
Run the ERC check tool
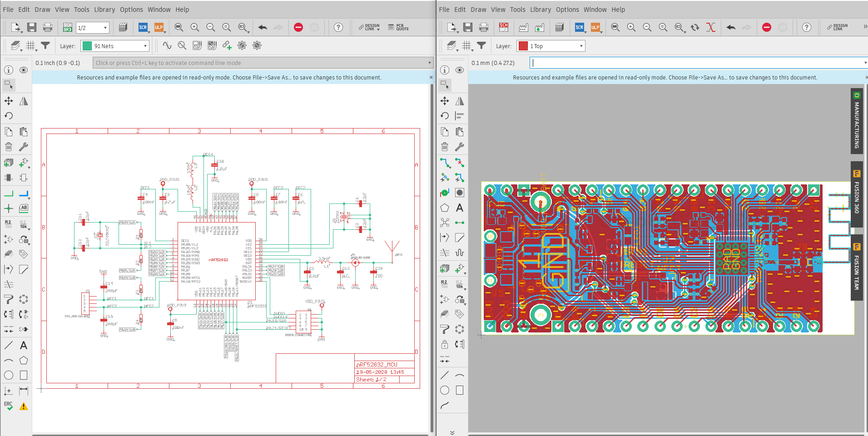[9, 406]
